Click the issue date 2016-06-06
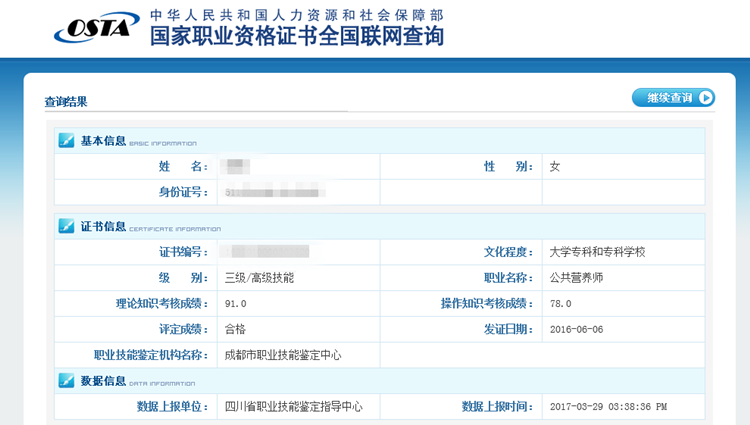 click(576, 329)
